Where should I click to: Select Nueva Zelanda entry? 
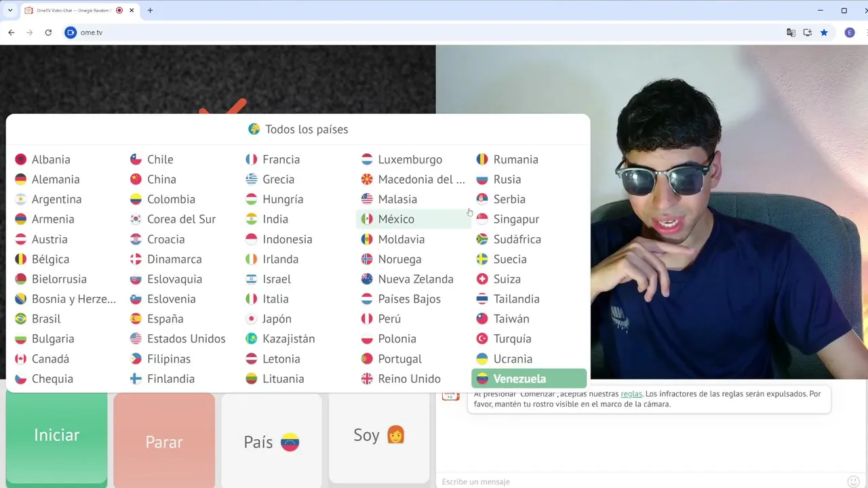click(414, 279)
